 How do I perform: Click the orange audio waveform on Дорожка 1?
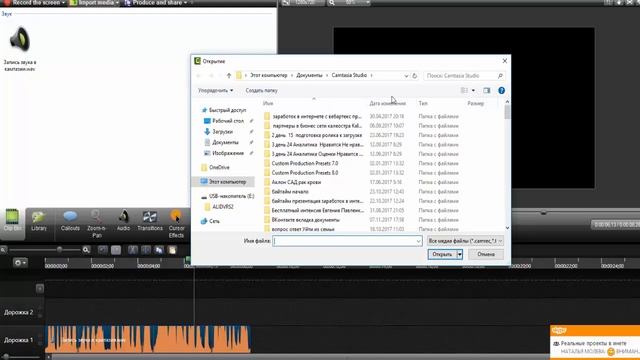pos(147,339)
